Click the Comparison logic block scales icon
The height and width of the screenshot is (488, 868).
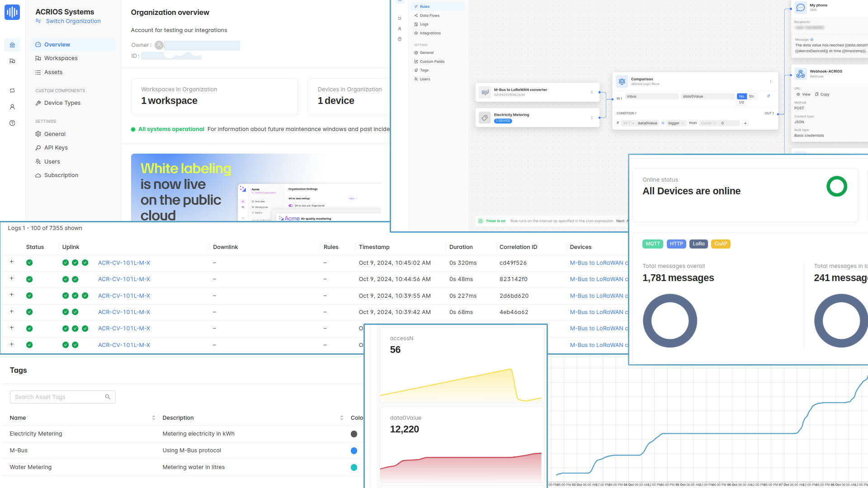(622, 81)
